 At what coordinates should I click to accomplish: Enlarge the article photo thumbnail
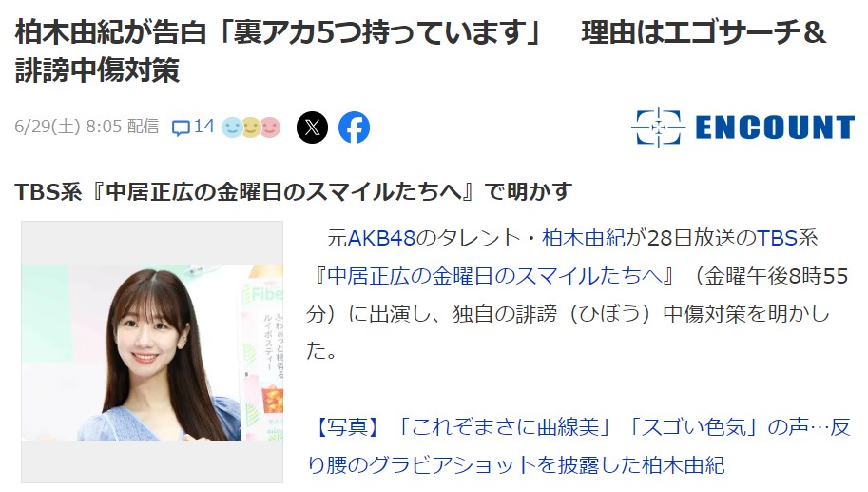[152, 352]
